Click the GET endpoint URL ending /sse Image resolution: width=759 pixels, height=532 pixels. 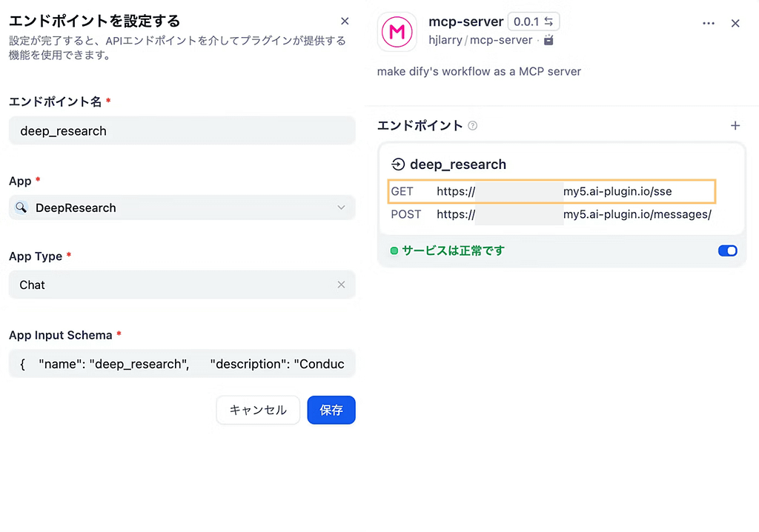pyautogui.click(x=553, y=191)
